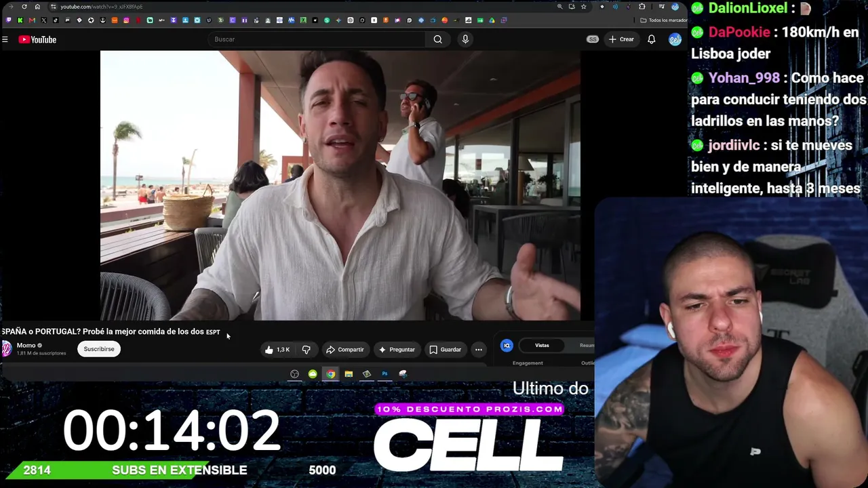Like the video with 1,3 K likes
The height and width of the screenshot is (488, 868).
(x=277, y=350)
